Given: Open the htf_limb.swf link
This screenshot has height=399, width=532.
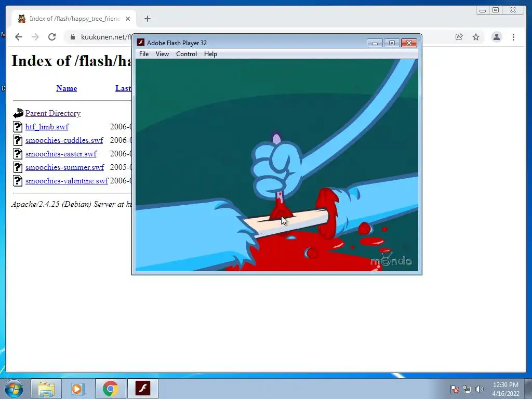Looking at the screenshot, I should coord(47,127).
